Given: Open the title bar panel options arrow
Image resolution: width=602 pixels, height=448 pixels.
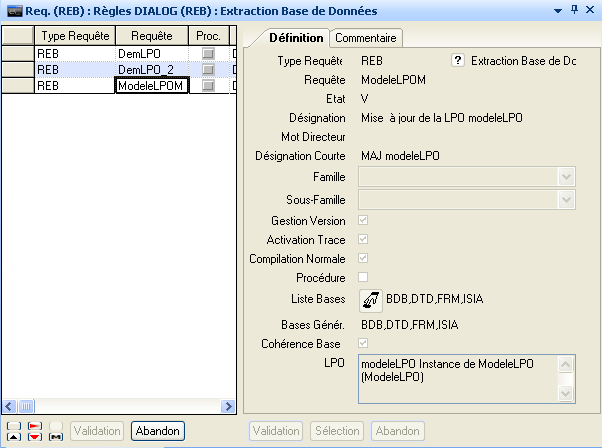Looking at the screenshot, I should (557, 9).
